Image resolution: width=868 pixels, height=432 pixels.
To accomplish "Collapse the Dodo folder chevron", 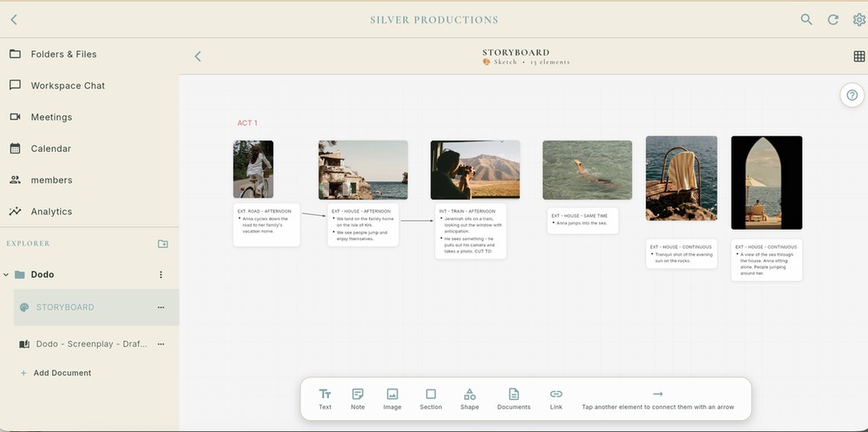I will click(6, 274).
